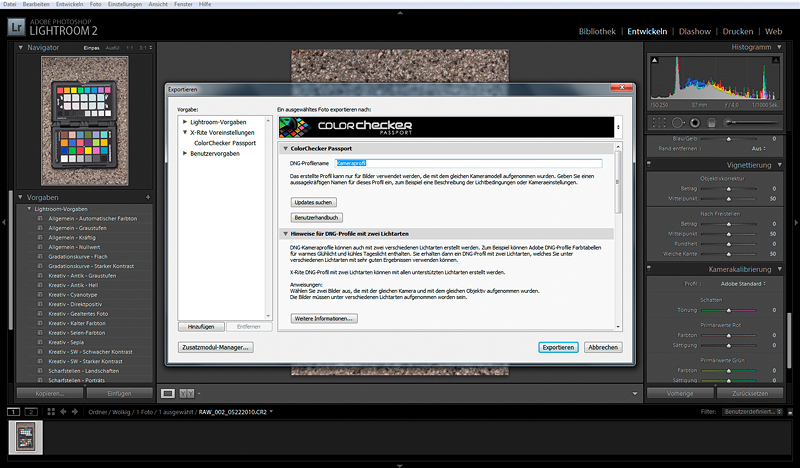This screenshot has height=468, width=800.
Task: Expand Benutzervorgaben in export dialog
Action: [185, 153]
